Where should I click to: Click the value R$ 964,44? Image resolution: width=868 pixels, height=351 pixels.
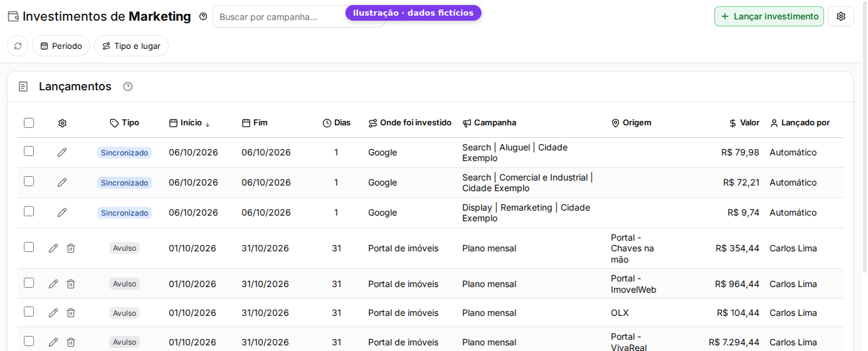(x=737, y=284)
